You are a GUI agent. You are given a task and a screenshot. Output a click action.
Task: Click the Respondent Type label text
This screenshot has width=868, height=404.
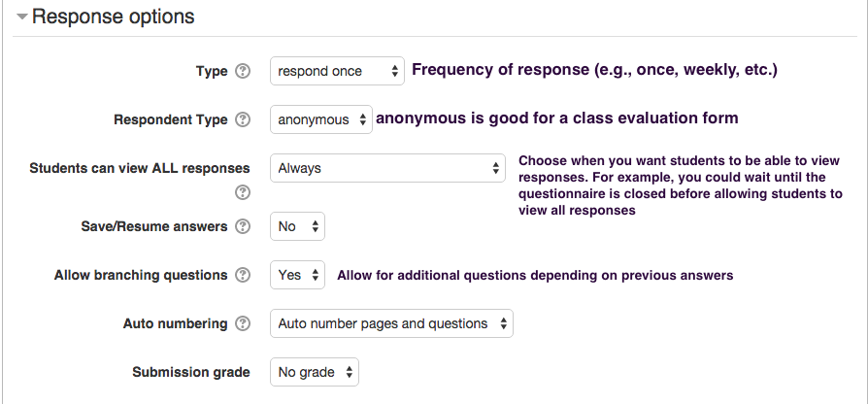[171, 119]
